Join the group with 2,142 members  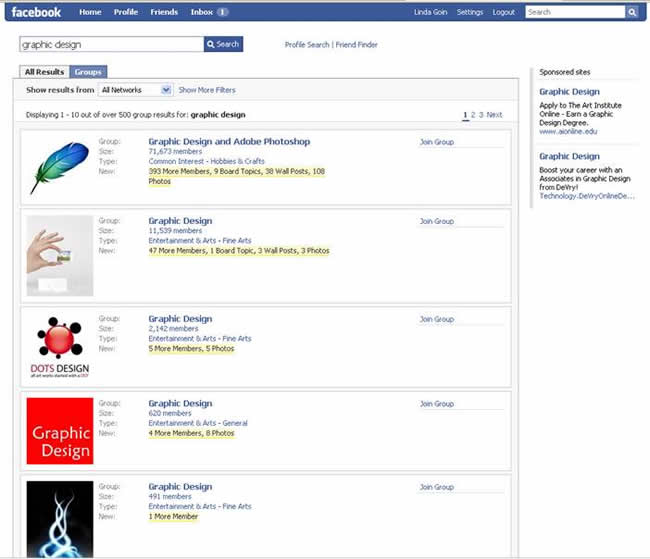pos(437,319)
